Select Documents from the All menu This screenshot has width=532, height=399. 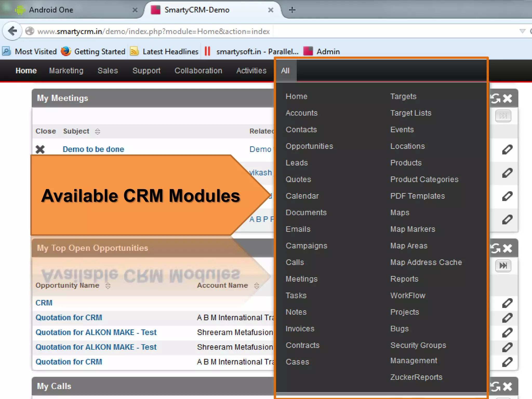(306, 212)
